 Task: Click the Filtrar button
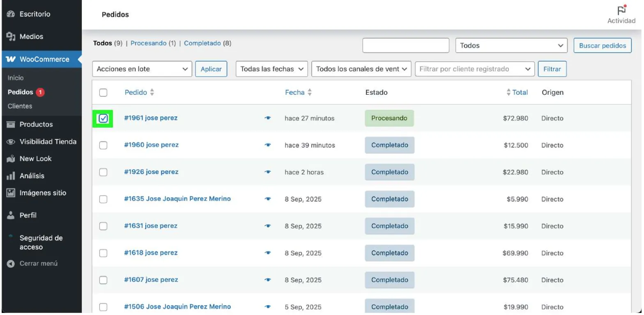(x=552, y=69)
